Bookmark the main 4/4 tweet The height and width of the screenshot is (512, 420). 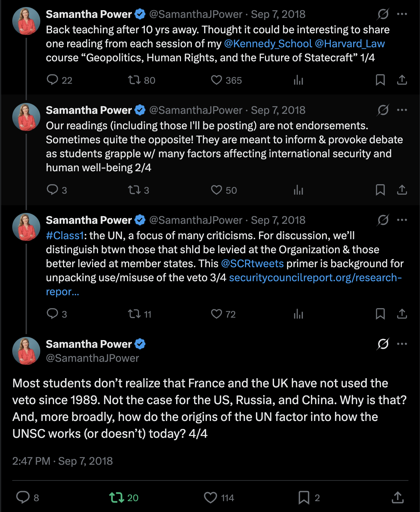[304, 497]
